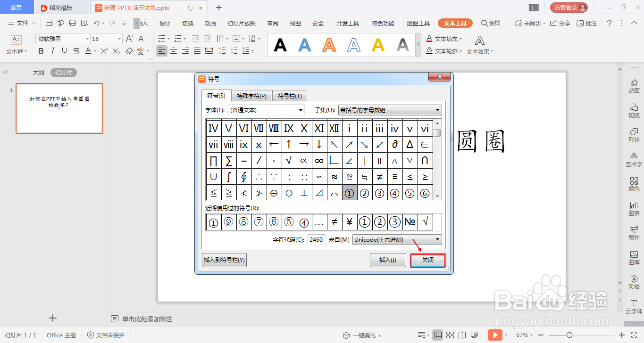Toggle bold formatting

coord(41,51)
